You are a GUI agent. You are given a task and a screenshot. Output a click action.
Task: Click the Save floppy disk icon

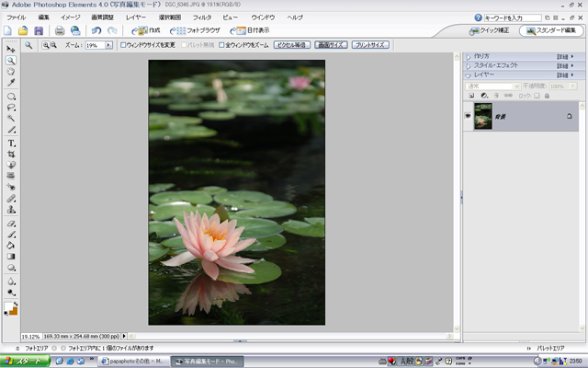[x=39, y=30]
